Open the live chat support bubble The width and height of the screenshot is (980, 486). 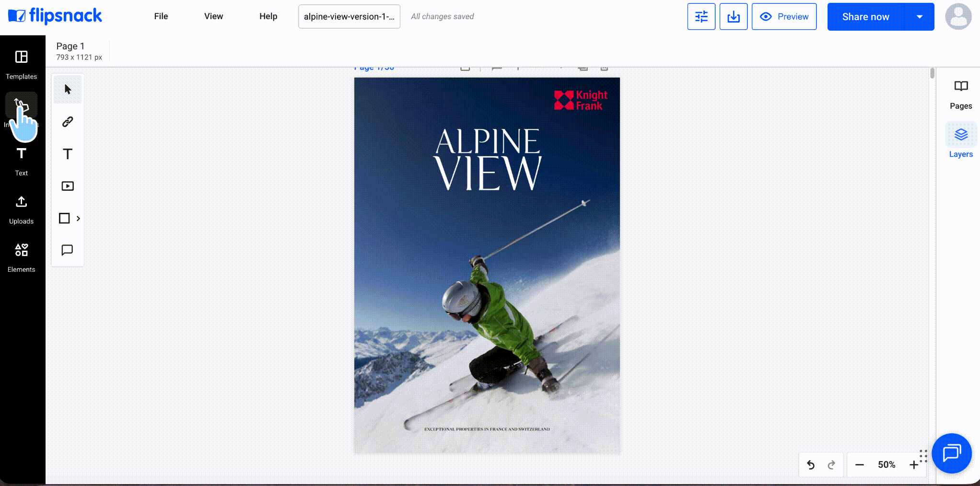point(952,453)
